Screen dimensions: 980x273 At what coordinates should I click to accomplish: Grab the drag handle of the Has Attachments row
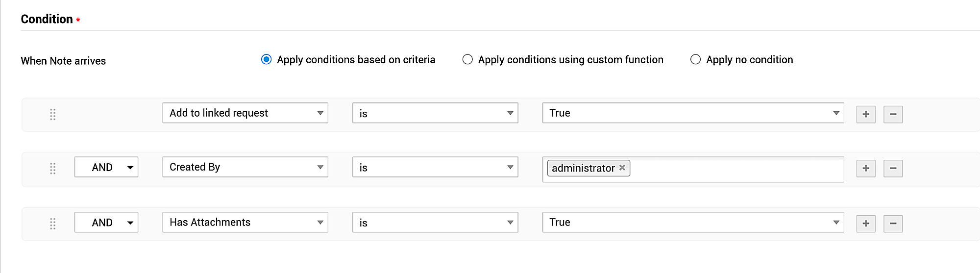click(x=53, y=224)
